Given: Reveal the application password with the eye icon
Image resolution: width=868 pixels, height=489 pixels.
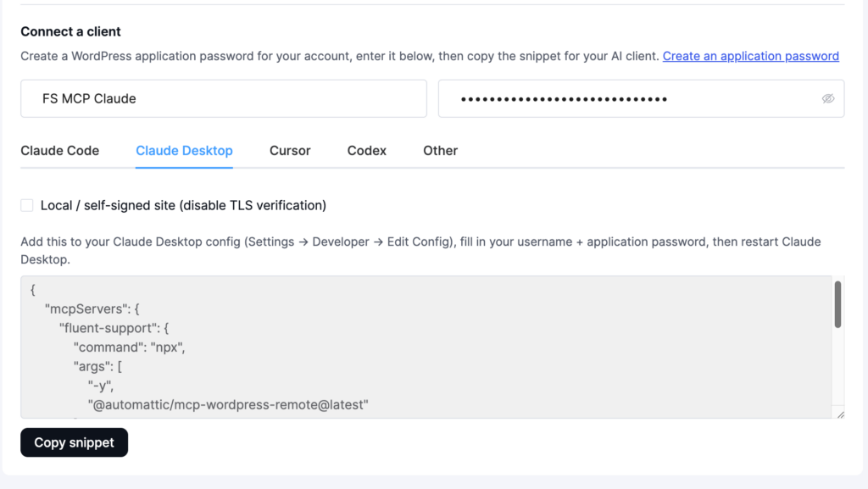Looking at the screenshot, I should click(x=827, y=98).
